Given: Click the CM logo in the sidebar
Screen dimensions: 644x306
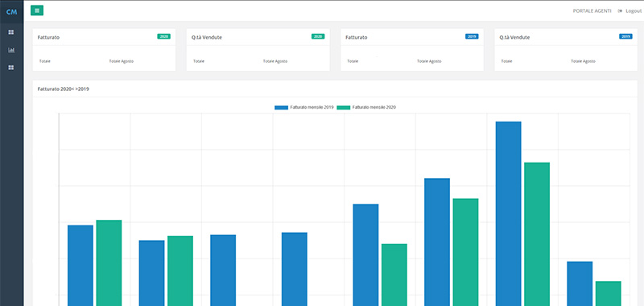Looking at the screenshot, I should [11, 11].
